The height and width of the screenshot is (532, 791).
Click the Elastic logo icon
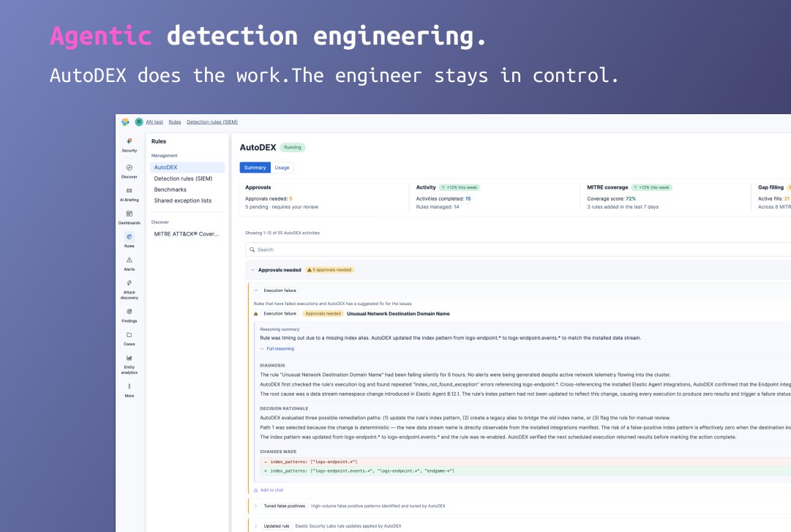[x=125, y=121]
